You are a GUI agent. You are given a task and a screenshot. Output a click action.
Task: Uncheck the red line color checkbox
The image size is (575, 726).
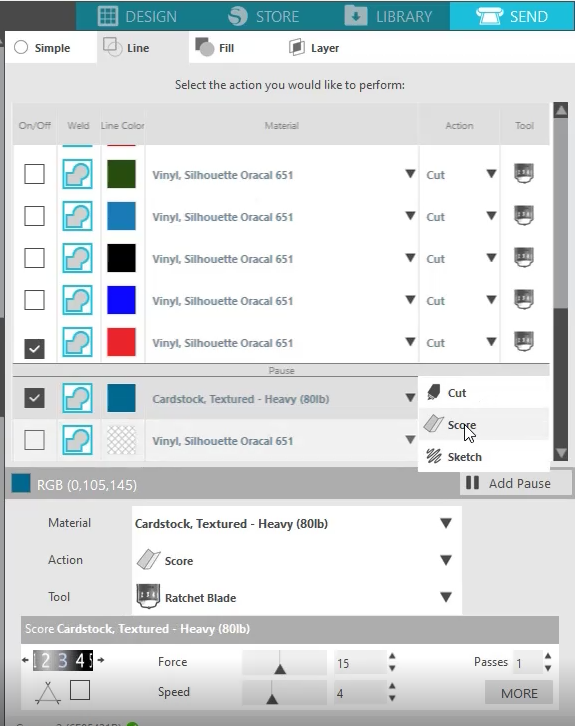pos(34,349)
